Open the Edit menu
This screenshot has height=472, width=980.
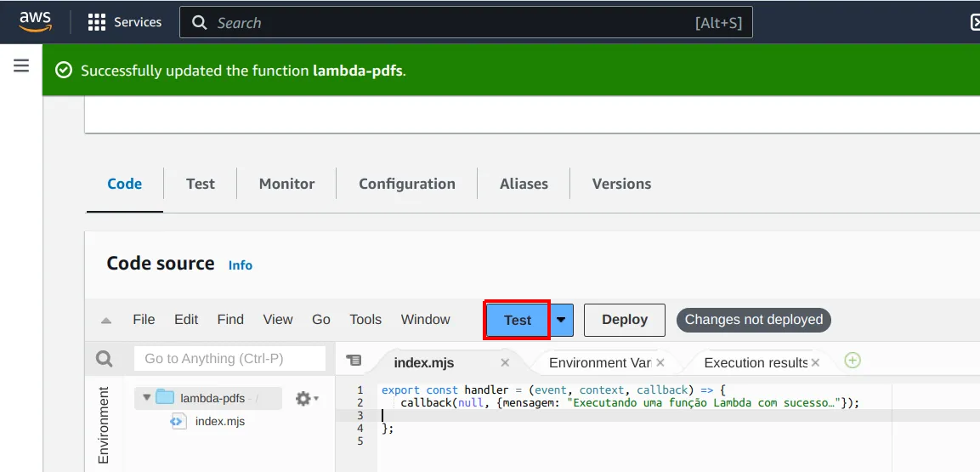point(186,320)
